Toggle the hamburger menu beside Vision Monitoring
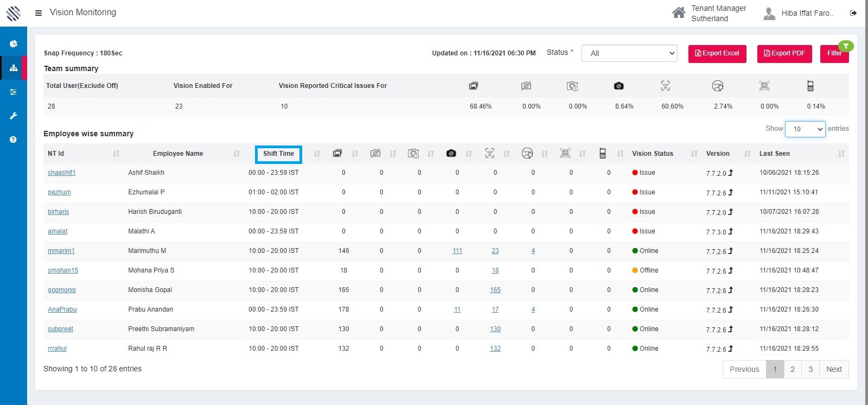The image size is (868, 405). coord(39,12)
